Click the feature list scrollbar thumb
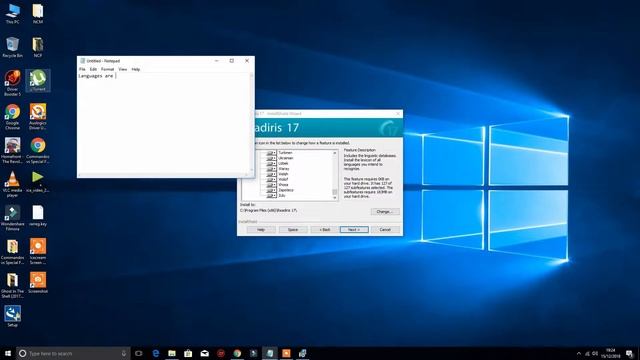Image resolution: width=640 pixels, height=360 pixels. click(335, 191)
